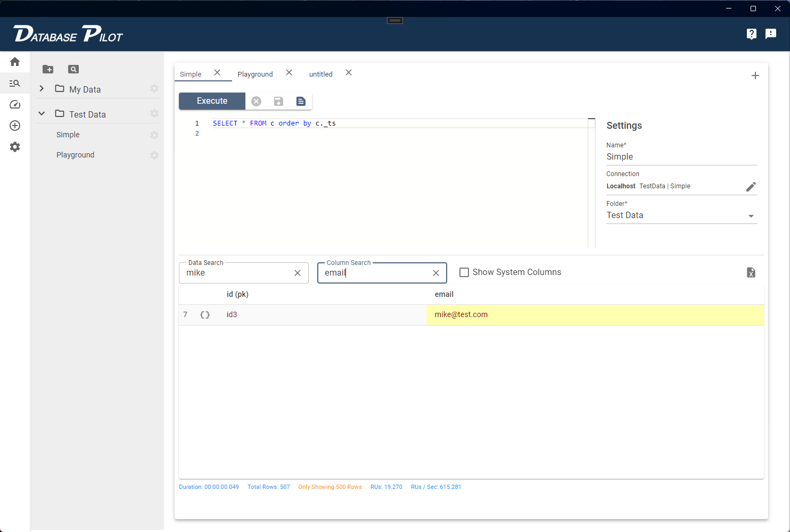The width and height of the screenshot is (790, 532).
Task: Close the Playground tab
Action: tap(289, 72)
